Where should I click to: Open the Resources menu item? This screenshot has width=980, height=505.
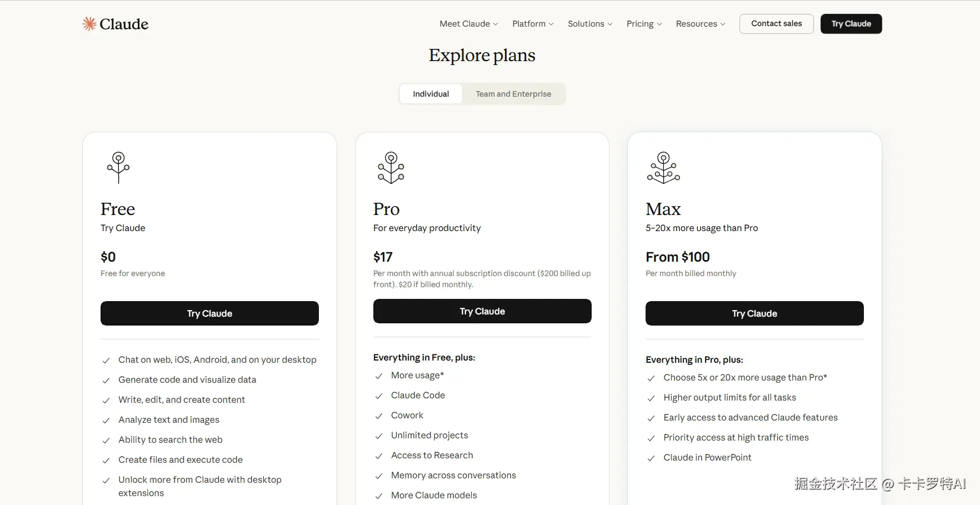pos(701,24)
